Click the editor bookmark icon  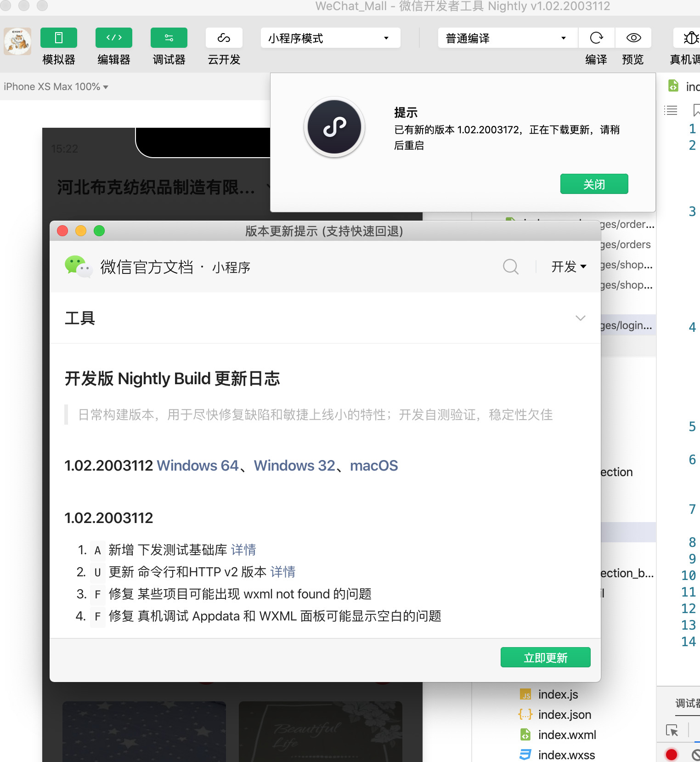pyautogui.click(x=696, y=110)
